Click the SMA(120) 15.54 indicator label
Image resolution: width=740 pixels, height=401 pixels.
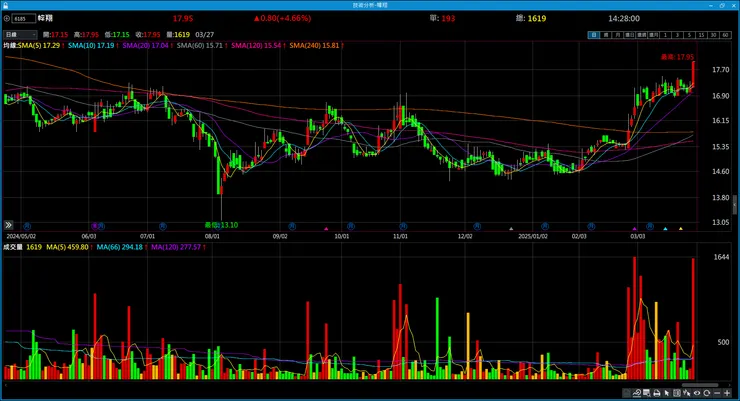pyautogui.click(x=256, y=45)
